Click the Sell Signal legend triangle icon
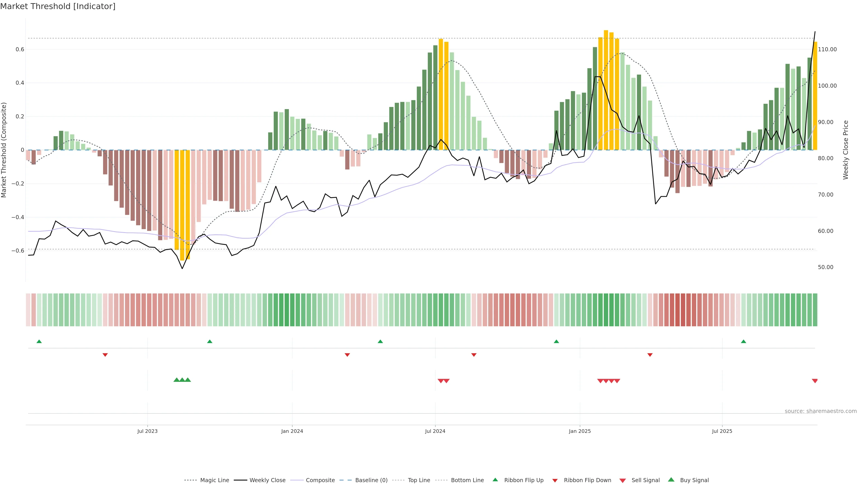The image size is (868, 488). tap(623, 481)
